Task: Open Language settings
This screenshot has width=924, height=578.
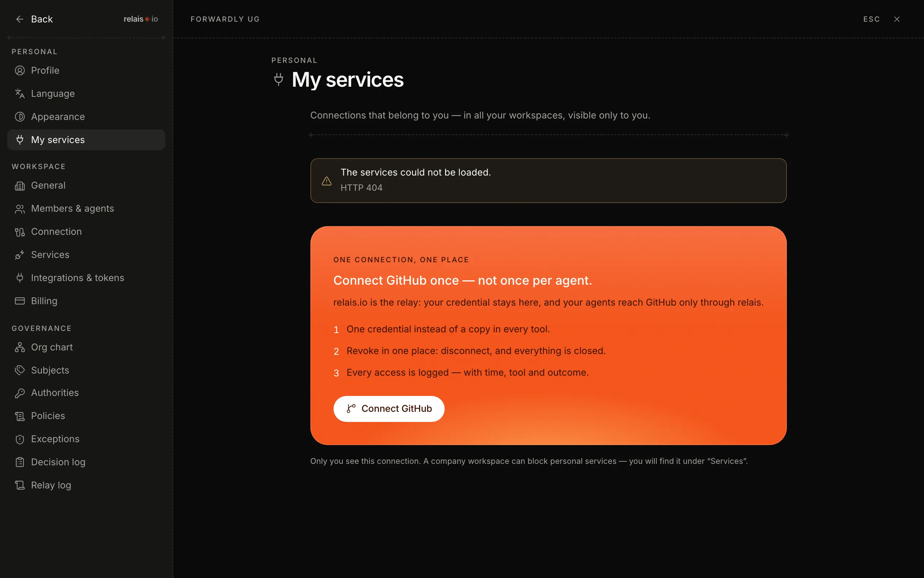Action: (86, 94)
